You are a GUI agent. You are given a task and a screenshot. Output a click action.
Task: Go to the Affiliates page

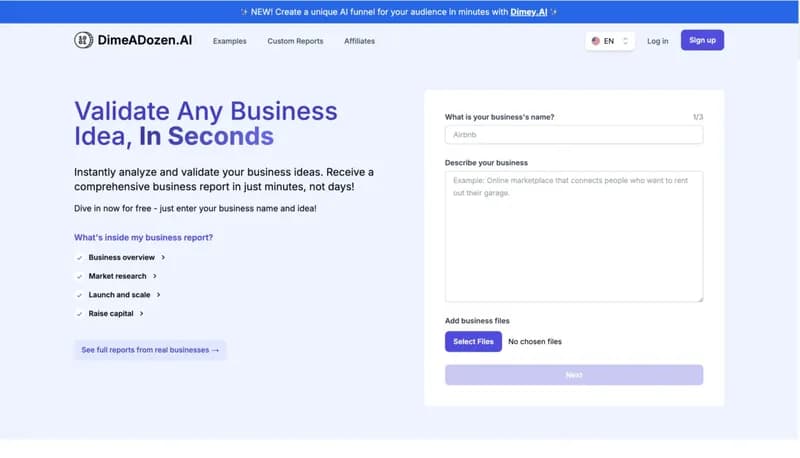[x=359, y=41]
